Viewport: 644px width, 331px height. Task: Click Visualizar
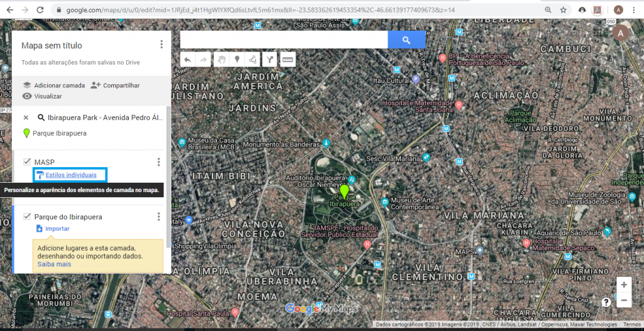coord(42,96)
